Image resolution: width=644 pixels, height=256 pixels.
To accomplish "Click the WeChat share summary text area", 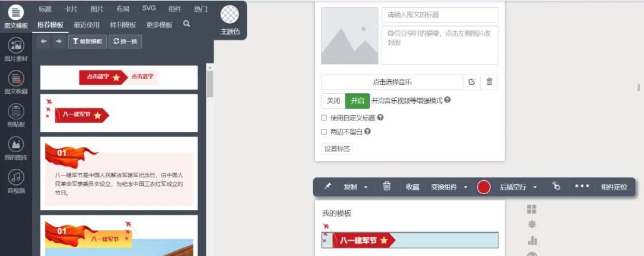I will point(440,45).
